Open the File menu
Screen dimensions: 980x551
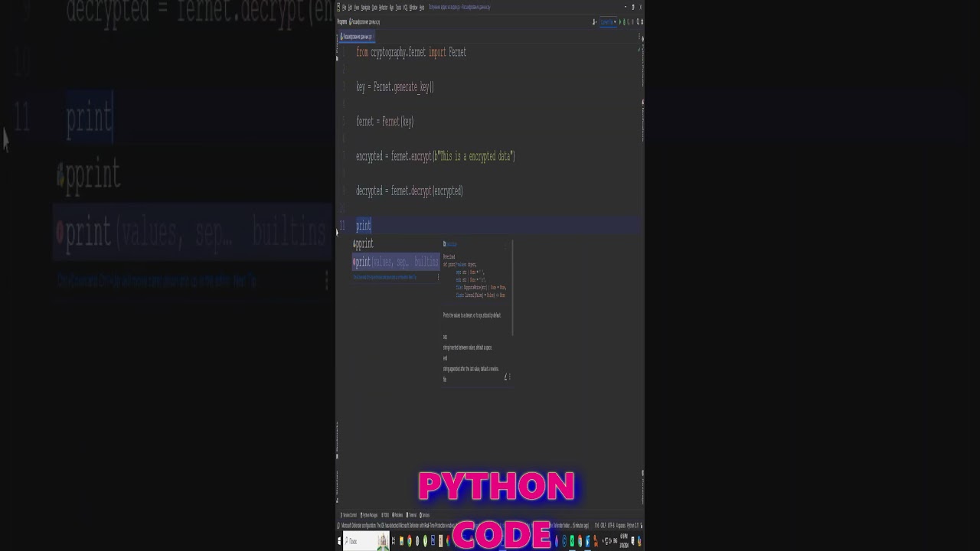[x=344, y=8]
